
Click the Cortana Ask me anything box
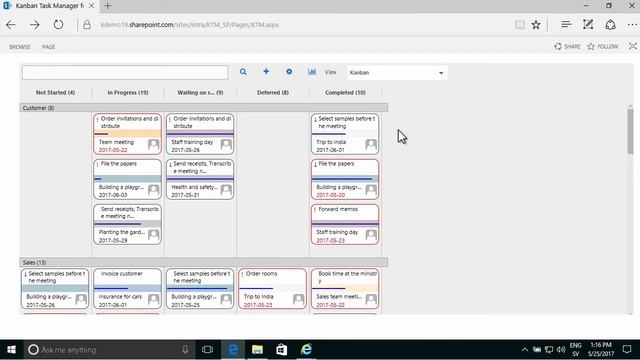pos(109,350)
